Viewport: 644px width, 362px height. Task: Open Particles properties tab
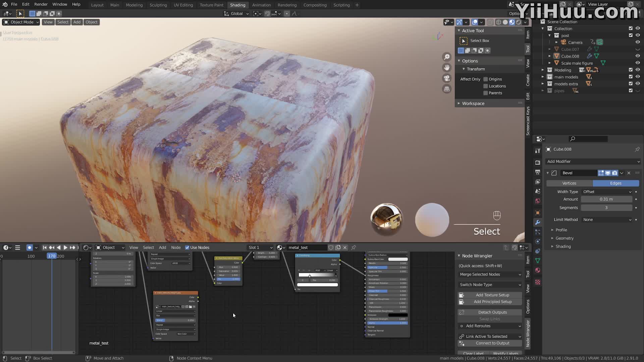point(538,232)
